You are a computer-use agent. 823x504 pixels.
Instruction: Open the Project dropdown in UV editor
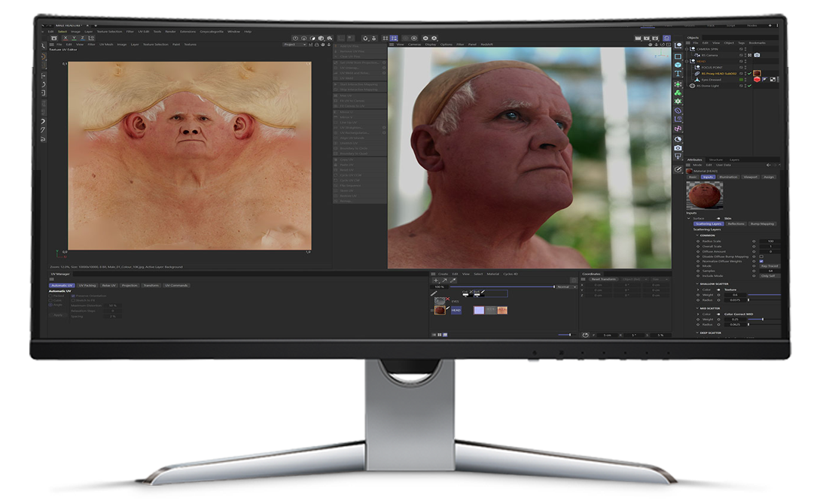295,44
